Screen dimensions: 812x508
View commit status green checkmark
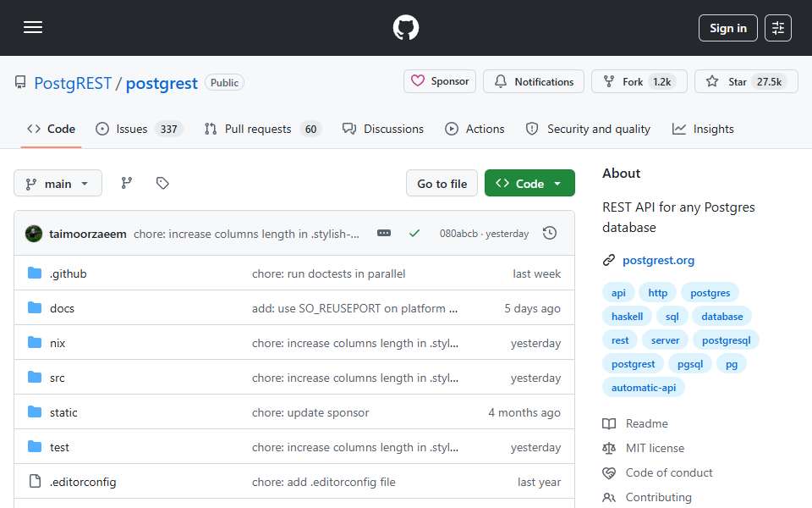pos(414,234)
